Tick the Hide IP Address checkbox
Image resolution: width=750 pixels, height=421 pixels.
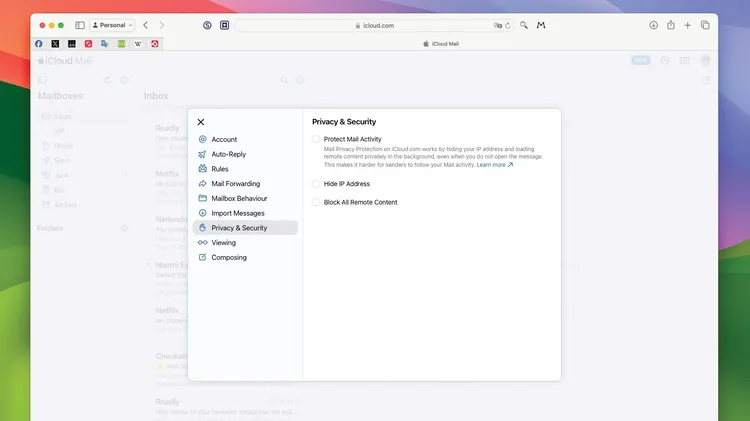click(x=316, y=184)
